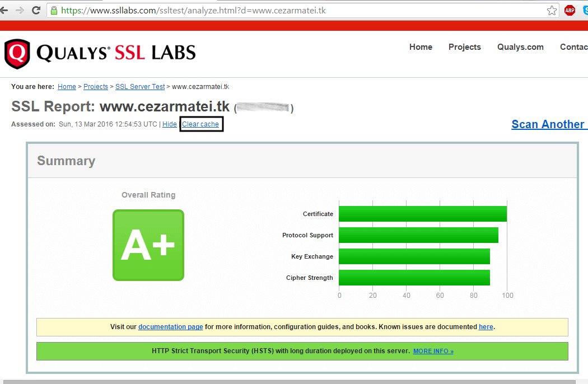Image resolution: width=588 pixels, height=384 pixels.
Task: Go back with the browser back arrow
Action: [4, 10]
